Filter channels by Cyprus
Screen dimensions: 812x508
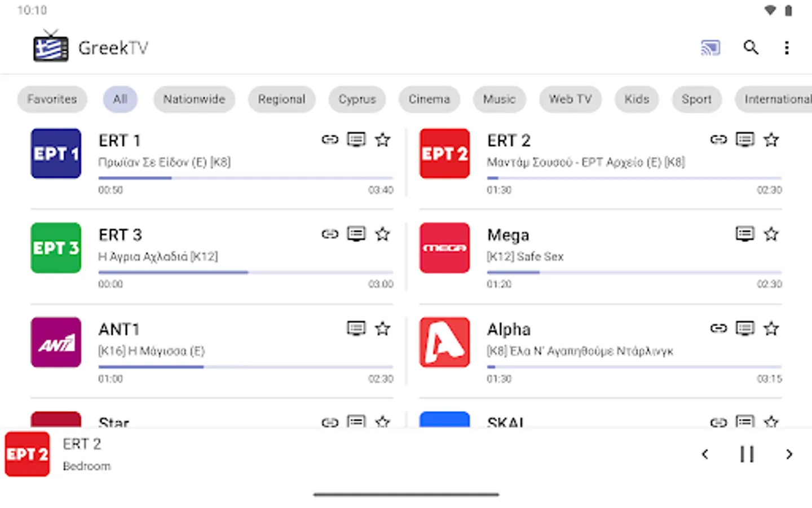(x=357, y=99)
